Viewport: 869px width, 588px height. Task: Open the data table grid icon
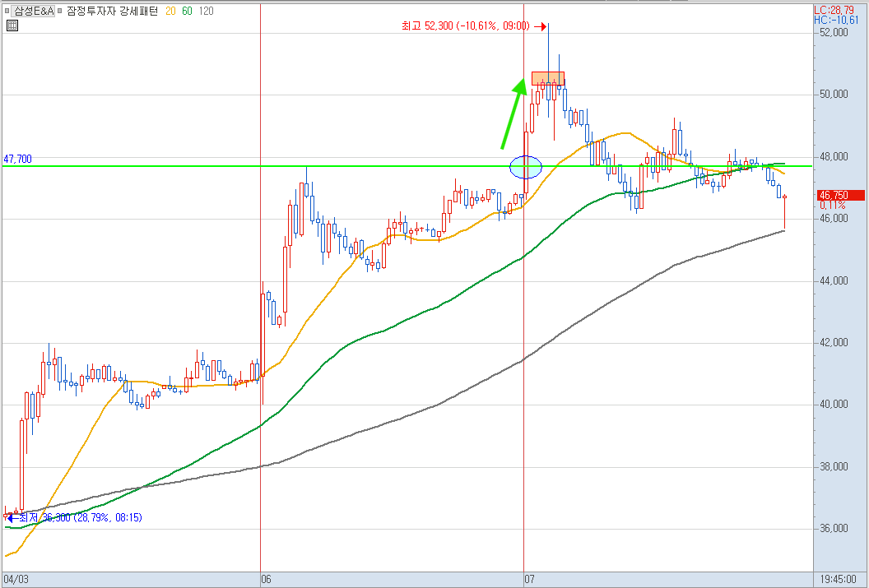(x=12, y=25)
